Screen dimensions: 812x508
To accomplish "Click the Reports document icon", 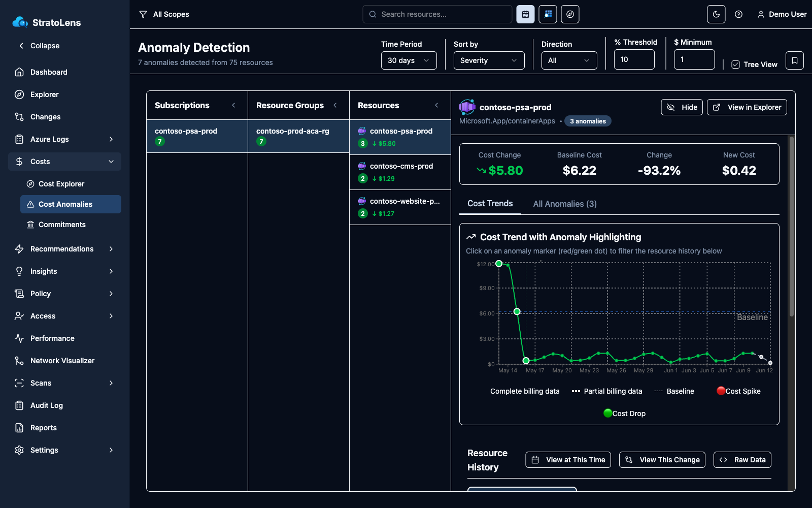I will (19, 428).
